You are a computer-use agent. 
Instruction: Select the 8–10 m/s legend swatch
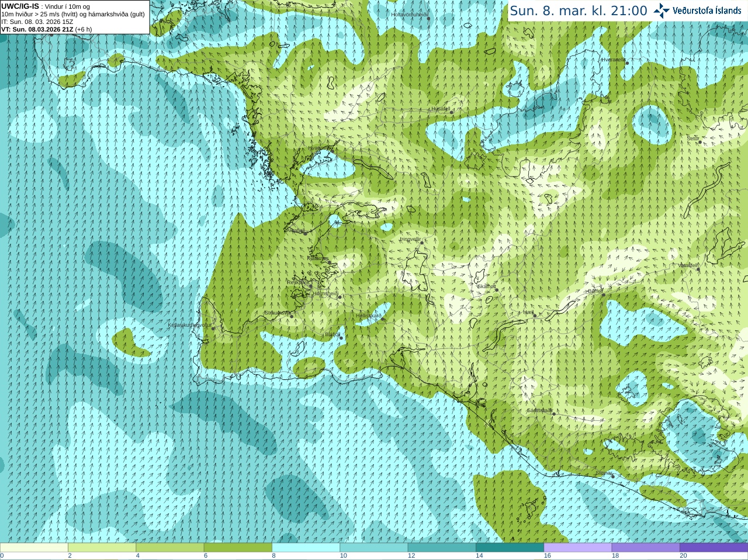[x=306, y=548]
